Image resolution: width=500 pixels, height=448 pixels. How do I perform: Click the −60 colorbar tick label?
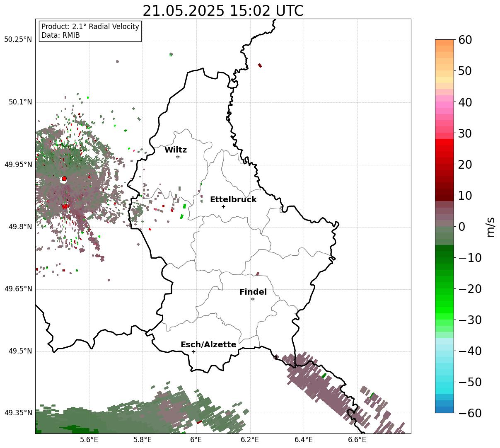[469, 413]
